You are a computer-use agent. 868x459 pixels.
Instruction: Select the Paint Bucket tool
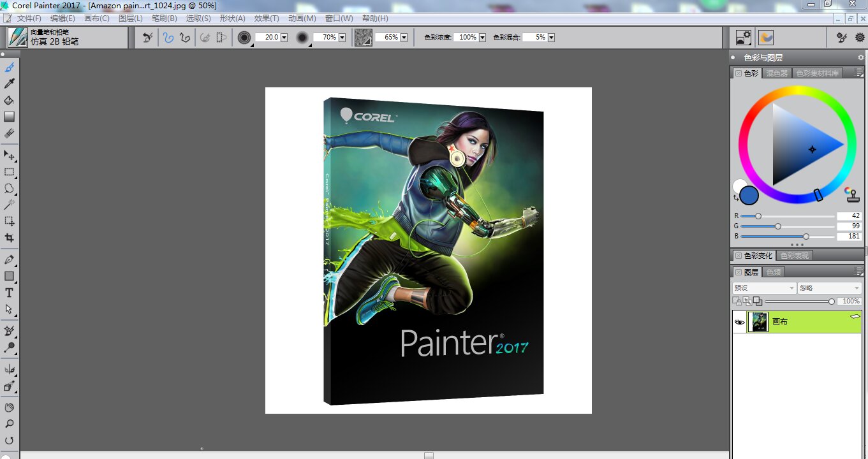(x=10, y=100)
